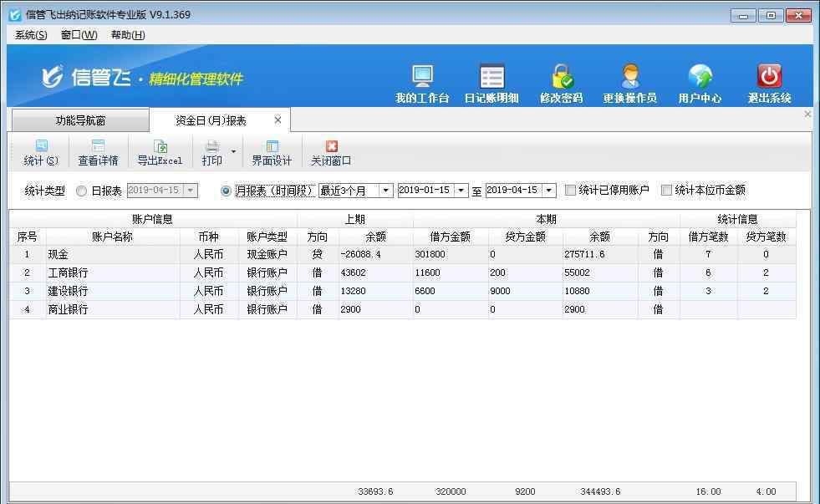Click the 贷方金额 column header
820x504 pixels.
pos(526,237)
